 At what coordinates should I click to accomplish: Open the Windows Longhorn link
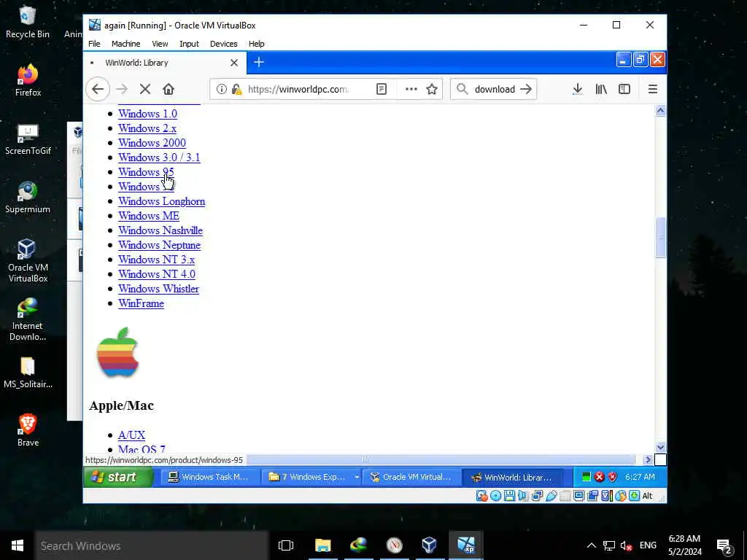(161, 201)
